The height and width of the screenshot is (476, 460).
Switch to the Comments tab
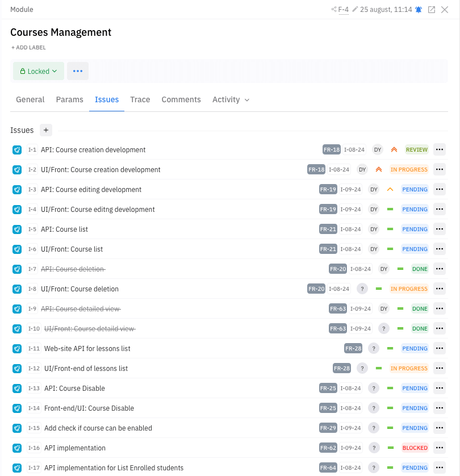coord(181,99)
